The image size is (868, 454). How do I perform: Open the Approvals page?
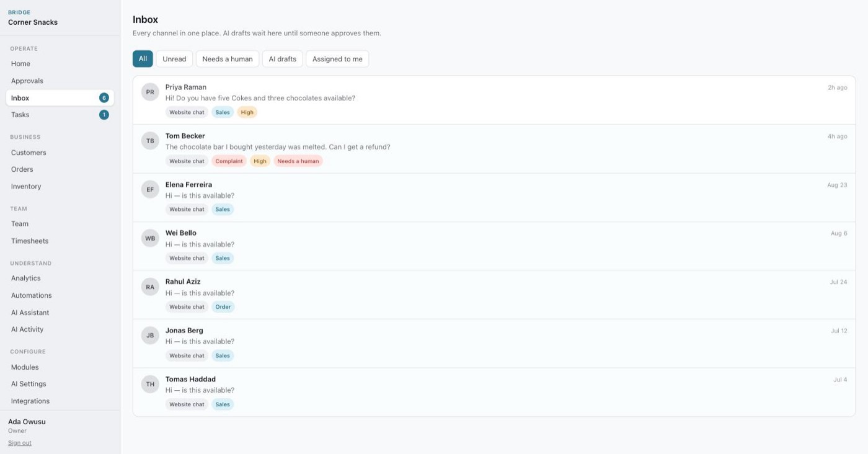(x=60, y=81)
